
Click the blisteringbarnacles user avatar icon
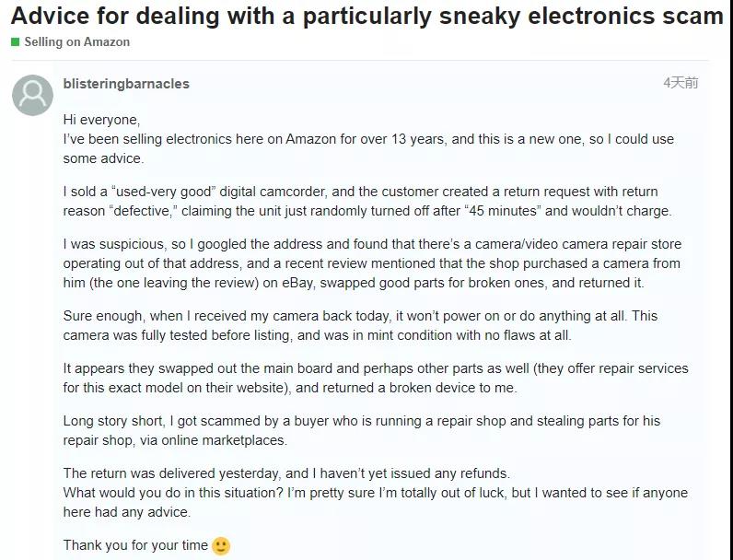pos(32,95)
